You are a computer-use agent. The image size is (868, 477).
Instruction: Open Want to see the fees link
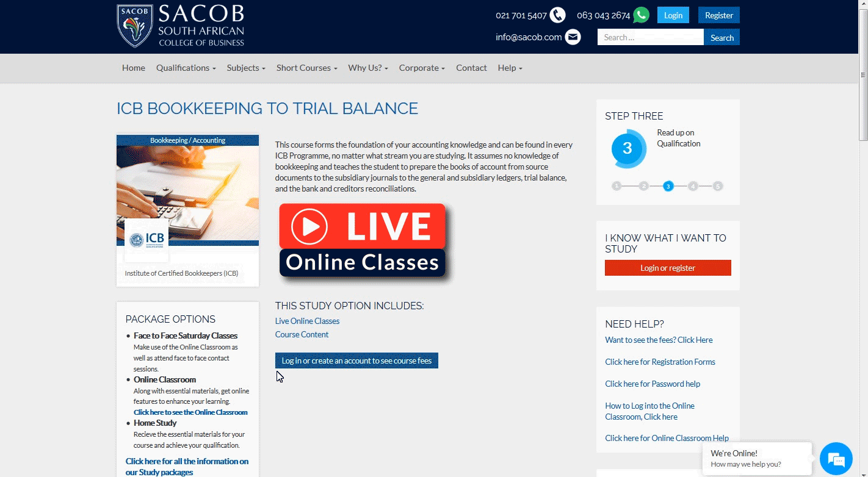click(x=659, y=340)
